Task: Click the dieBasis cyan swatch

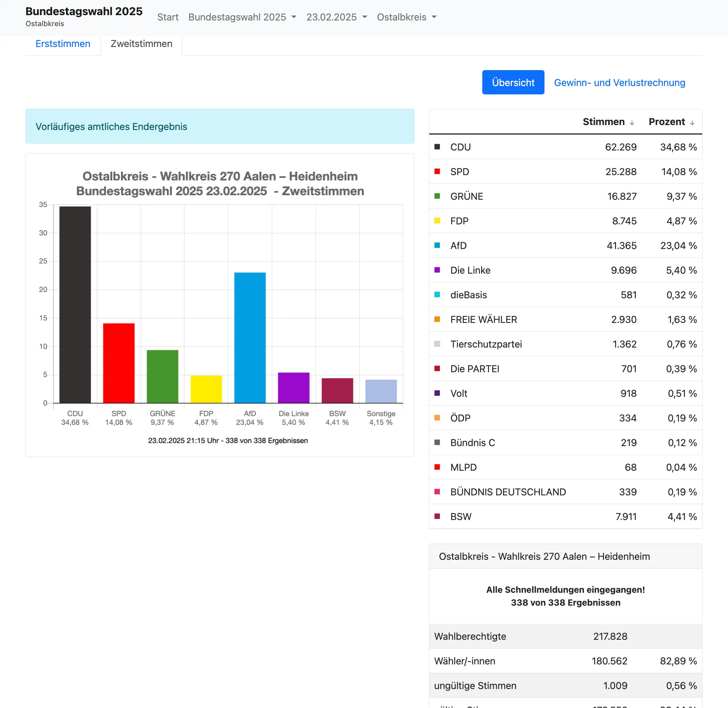Action: [437, 294]
